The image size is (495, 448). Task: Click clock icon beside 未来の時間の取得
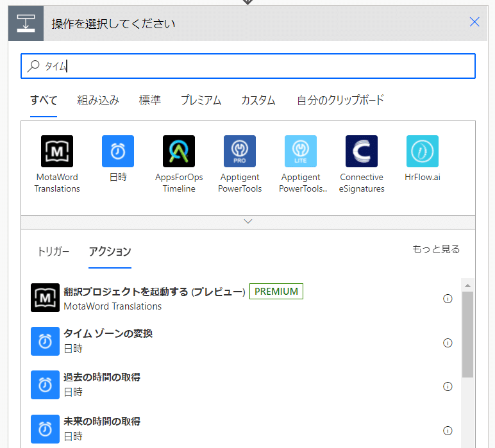45,429
